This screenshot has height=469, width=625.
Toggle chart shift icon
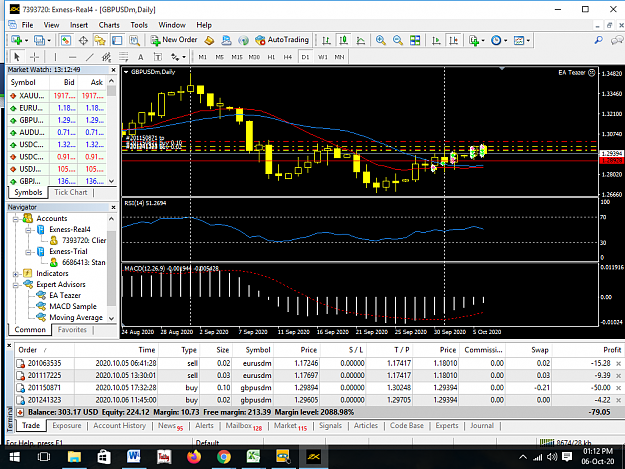(453, 40)
